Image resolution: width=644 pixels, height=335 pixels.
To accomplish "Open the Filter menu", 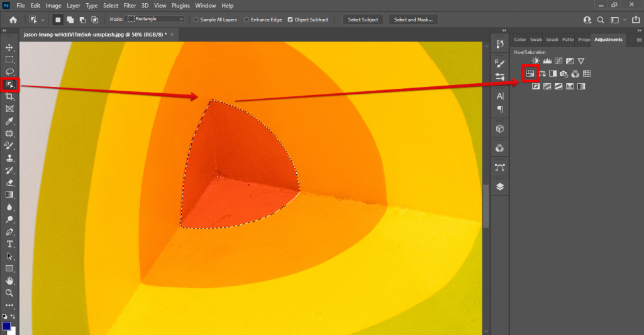I will click(x=129, y=6).
